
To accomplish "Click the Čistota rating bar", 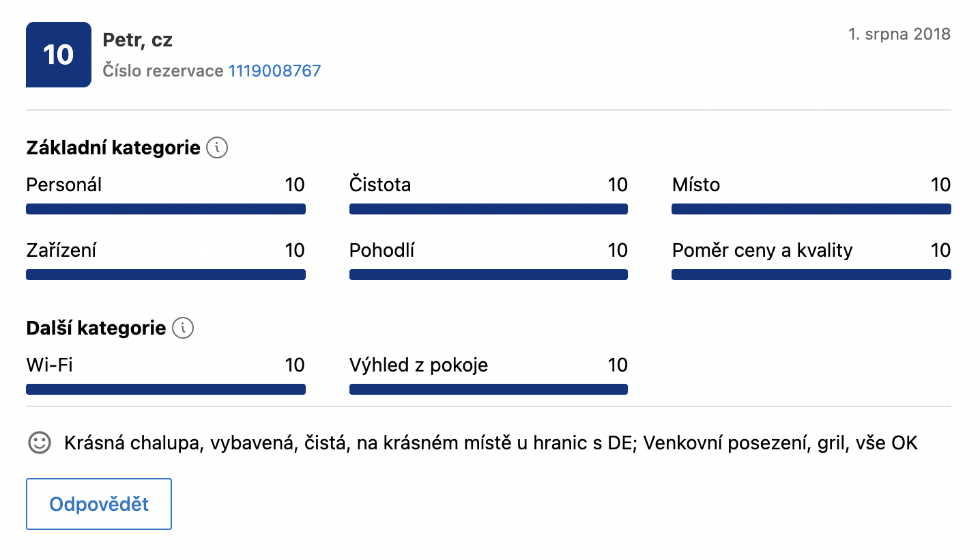I will (489, 209).
